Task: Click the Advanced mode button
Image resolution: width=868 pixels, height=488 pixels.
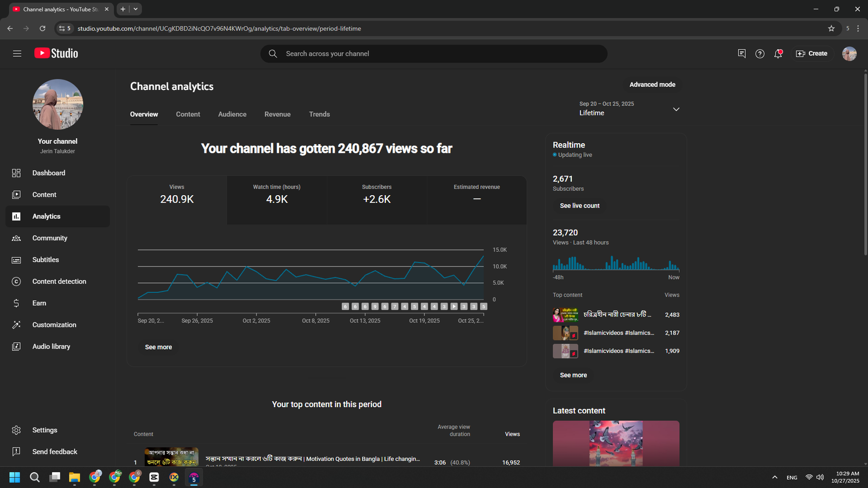Action: pyautogui.click(x=652, y=85)
